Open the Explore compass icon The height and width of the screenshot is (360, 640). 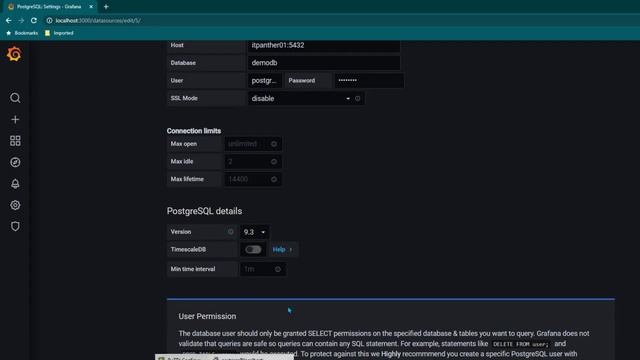pos(15,162)
